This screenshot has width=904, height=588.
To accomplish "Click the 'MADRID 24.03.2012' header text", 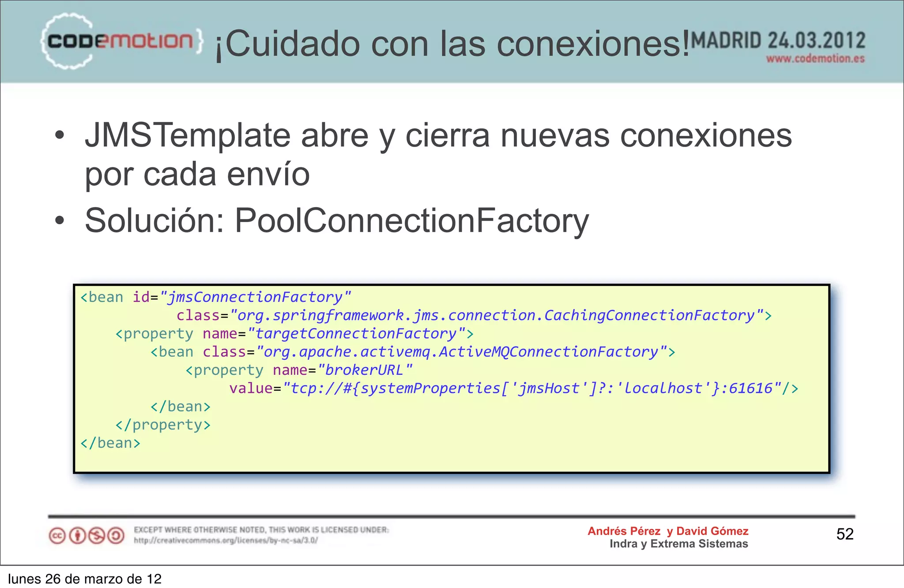I will click(x=778, y=41).
